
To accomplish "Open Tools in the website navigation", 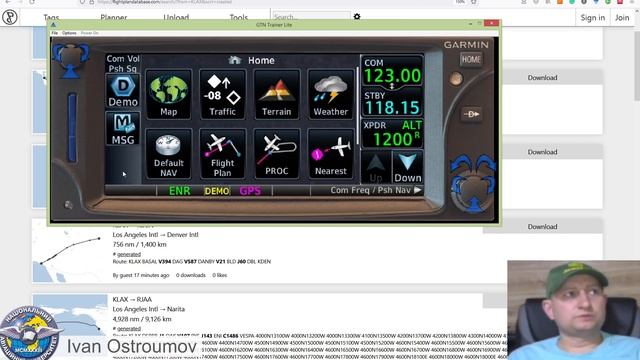I will 239,18.
